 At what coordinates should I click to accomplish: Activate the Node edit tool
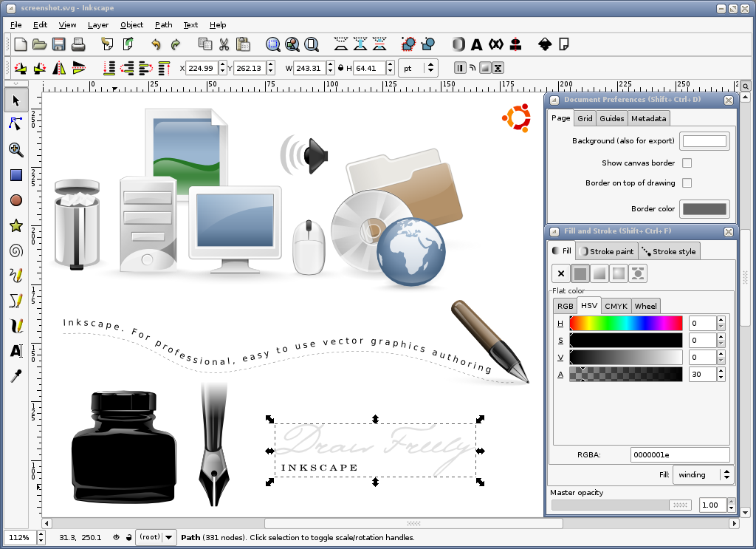coord(16,124)
